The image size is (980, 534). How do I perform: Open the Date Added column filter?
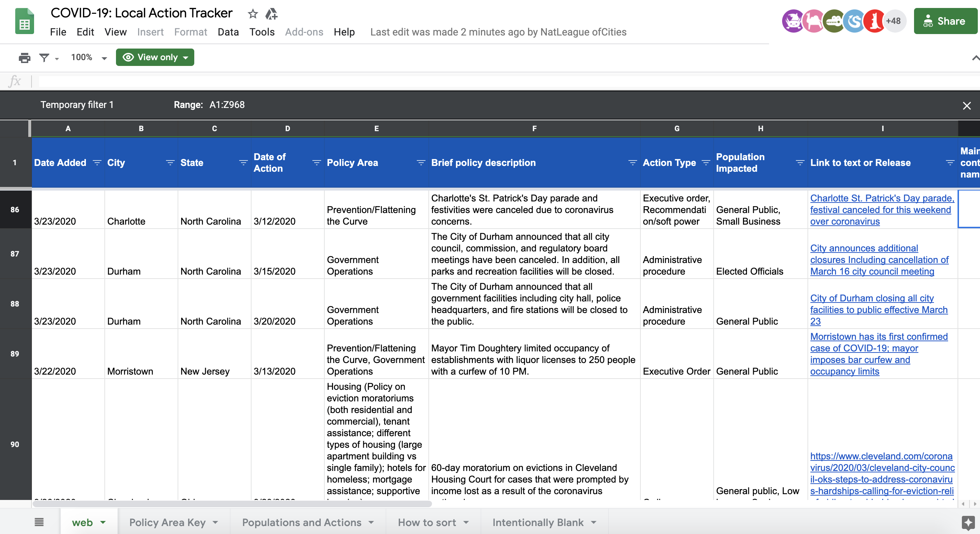(97, 163)
